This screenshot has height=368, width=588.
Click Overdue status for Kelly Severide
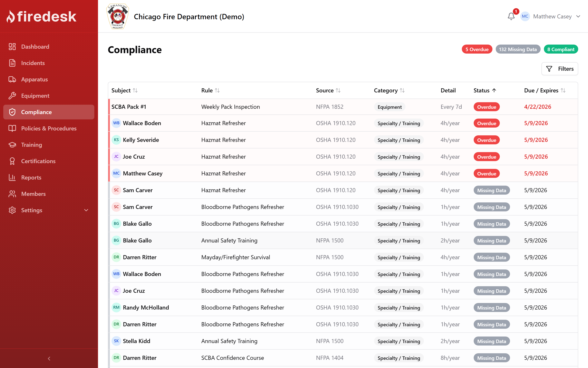(487, 140)
